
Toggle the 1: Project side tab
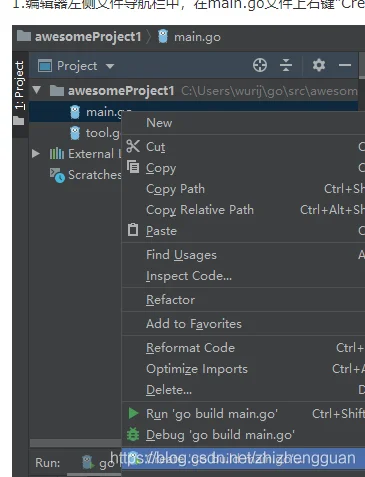[20, 93]
